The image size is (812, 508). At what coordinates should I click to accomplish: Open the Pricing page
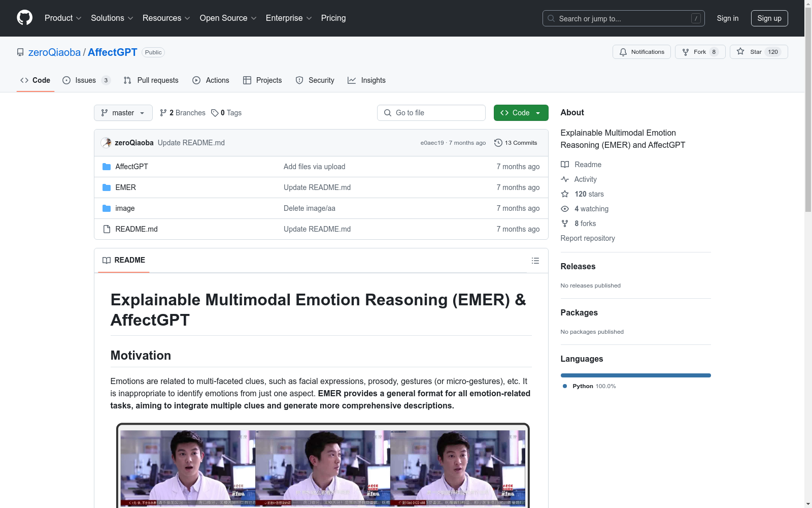[333, 18]
